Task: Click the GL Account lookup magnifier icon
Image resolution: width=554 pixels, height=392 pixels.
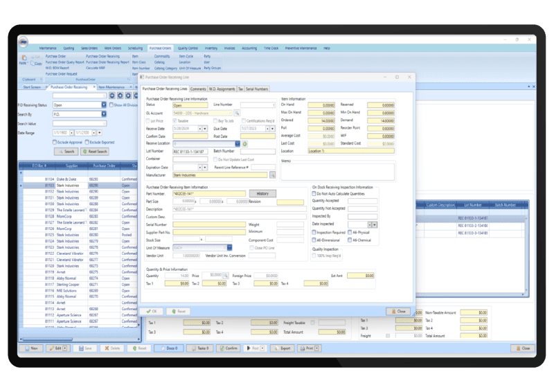Action: (236, 112)
